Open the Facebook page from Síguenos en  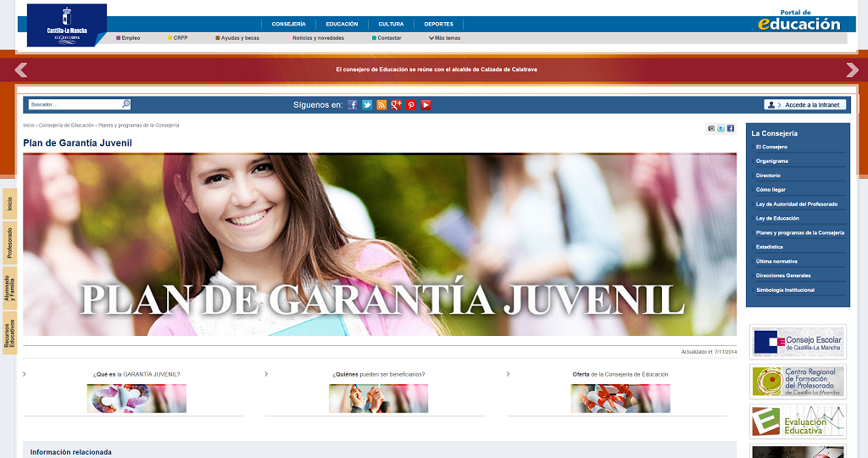tap(353, 105)
